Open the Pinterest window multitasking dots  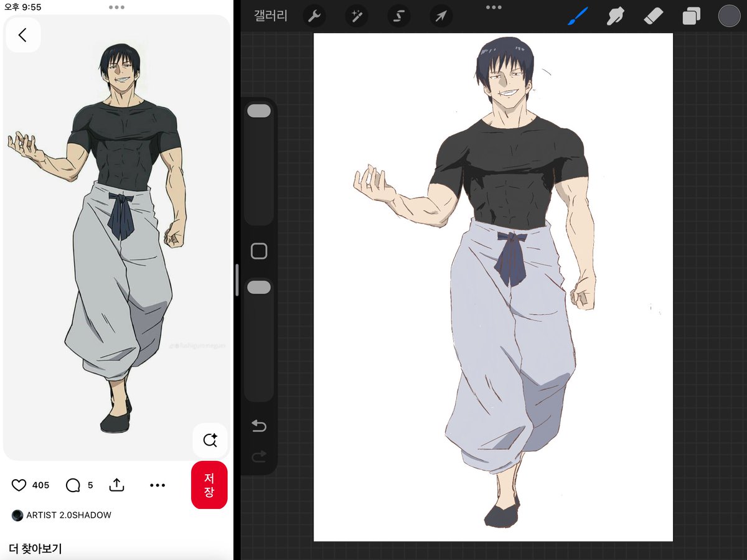pos(116,7)
